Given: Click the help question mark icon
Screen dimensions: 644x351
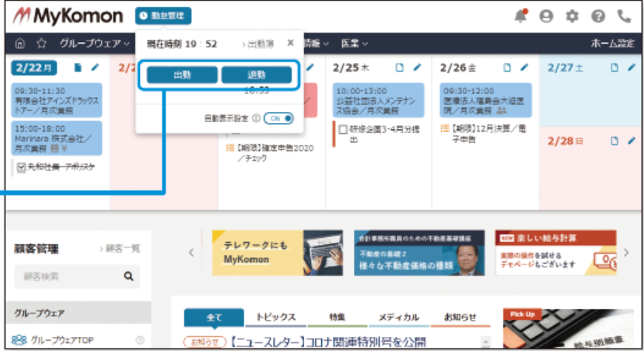Looking at the screenshot, I should click(598, 16).
